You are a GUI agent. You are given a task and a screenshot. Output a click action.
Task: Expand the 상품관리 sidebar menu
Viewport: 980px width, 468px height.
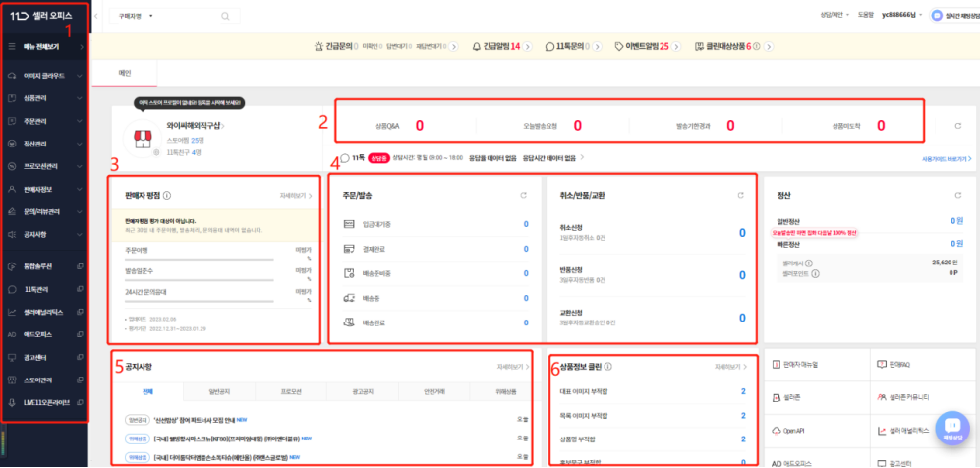44,99
